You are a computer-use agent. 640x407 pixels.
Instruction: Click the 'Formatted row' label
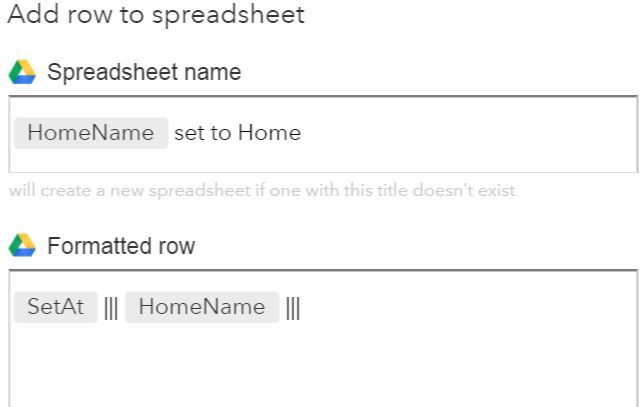coord(121,246)
